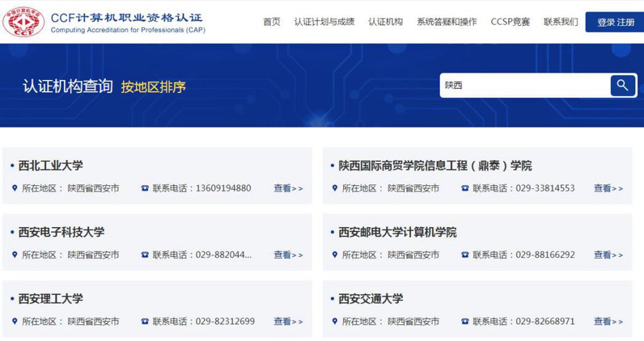Click the CCF logo emblem
The height and width of the screenshot is (341, 644).
(23, 22)
